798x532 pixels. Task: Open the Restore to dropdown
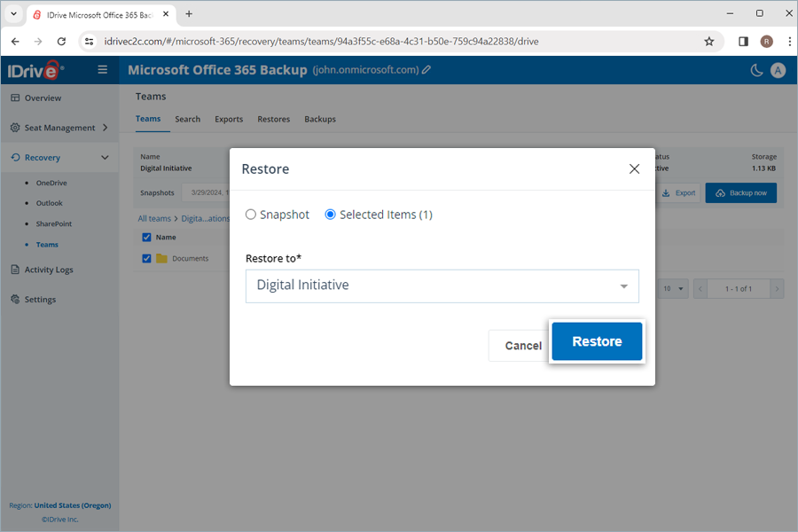point(442,286)
